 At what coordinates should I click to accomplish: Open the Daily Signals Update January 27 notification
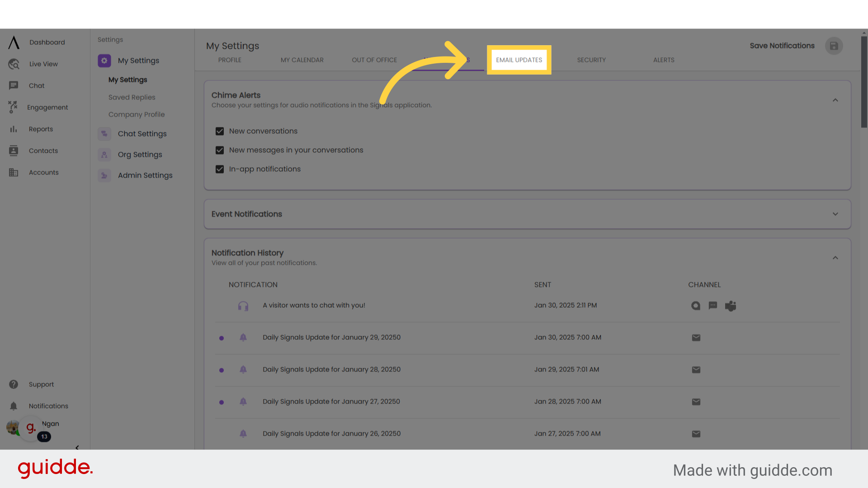tap(331, 401)
